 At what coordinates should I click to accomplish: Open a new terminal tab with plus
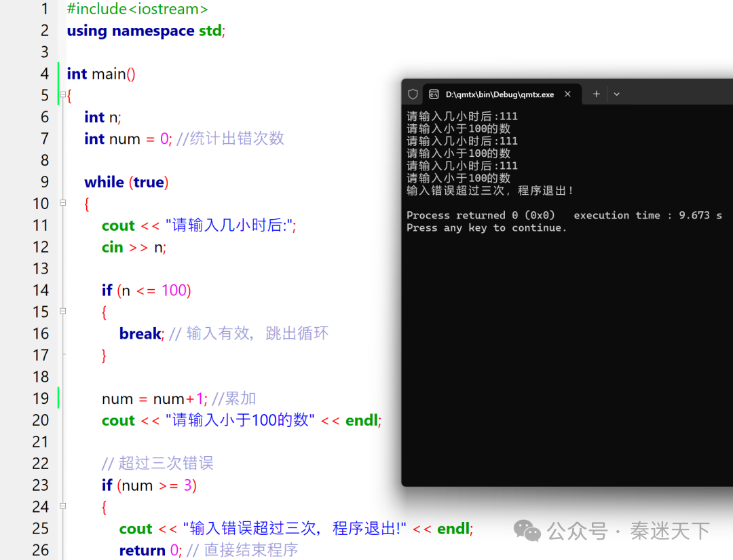pos(597,94)
